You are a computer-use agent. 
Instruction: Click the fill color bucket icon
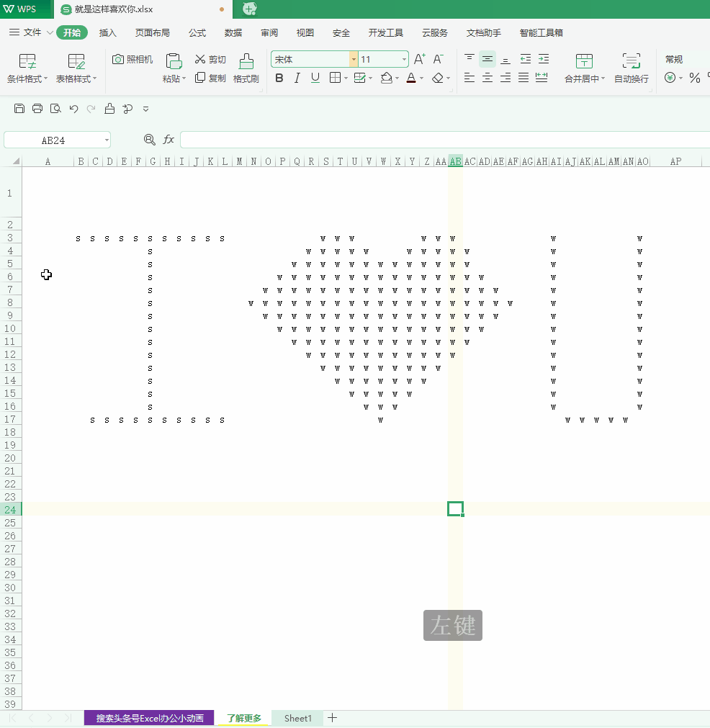point(387,78)
